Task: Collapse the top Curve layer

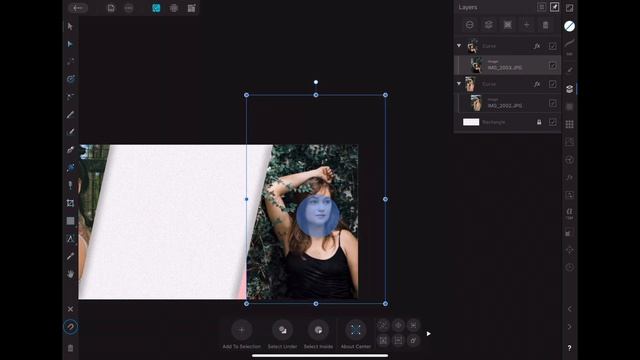Action: pos(459,46)
